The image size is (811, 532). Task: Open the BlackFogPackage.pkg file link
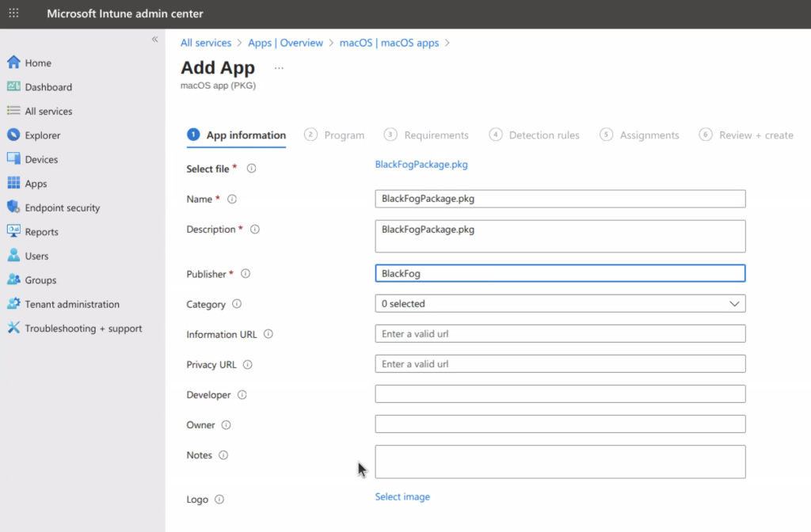pyautogui.click(x=421, y=165)
